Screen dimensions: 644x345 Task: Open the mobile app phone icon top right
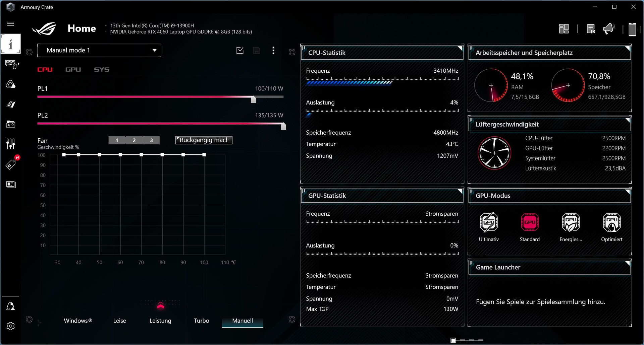(x=632, y=29)
